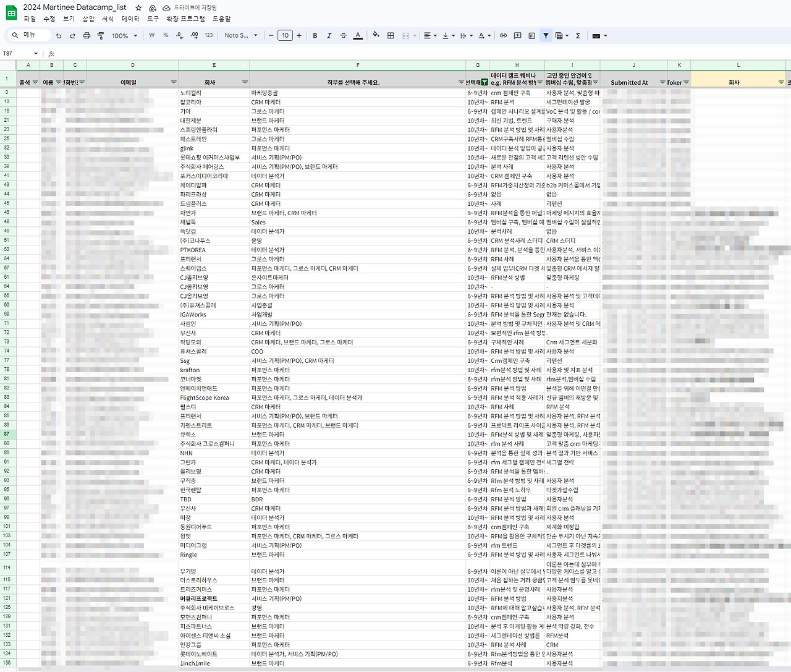Open active green filter on column G

[485, 82]
